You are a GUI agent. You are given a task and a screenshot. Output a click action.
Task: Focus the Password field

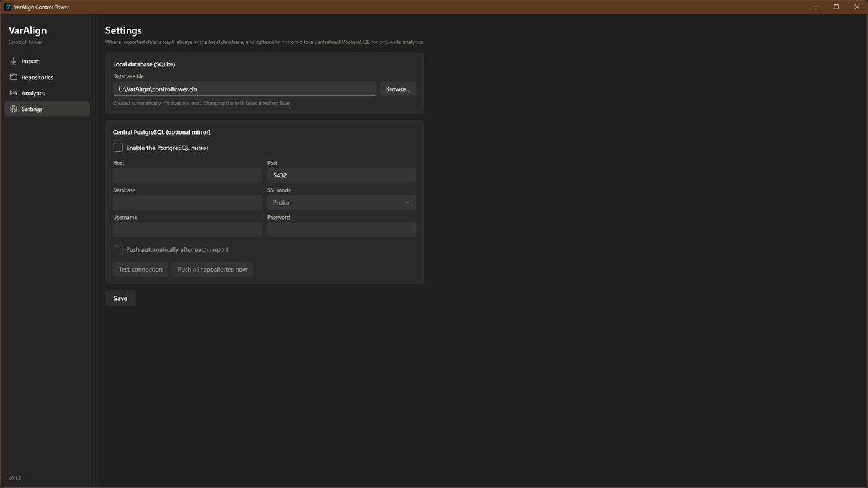pyautogui.click(x=342, y=229)
